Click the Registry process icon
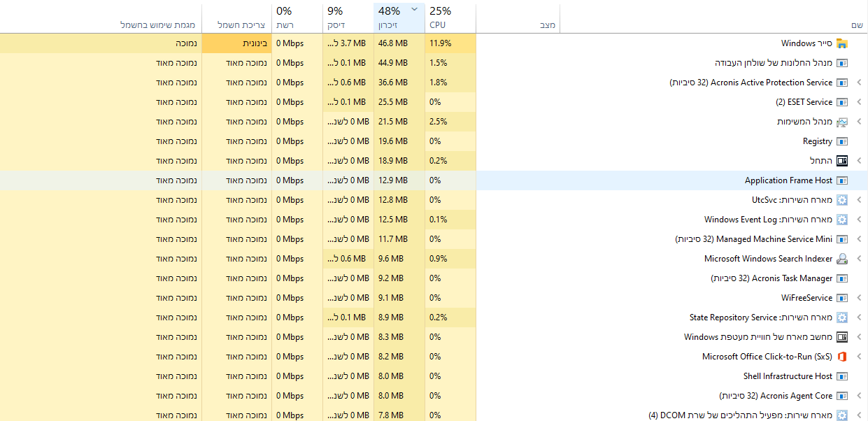868x421 pixels. pyautogui.click(x=842, y=141)
